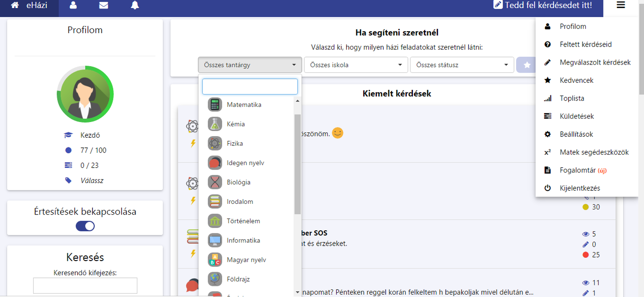Click the Küldetések list icon

click(x=548, y=116)
